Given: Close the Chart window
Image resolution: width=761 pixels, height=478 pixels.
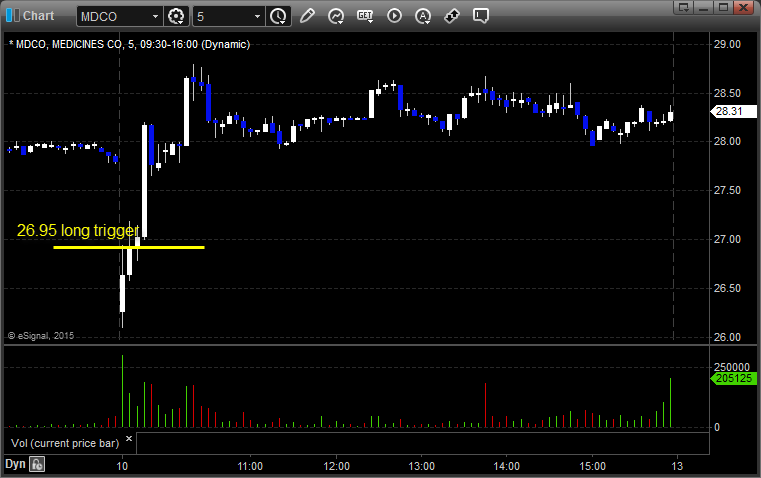Looking at the screenshot, I should (x=743, y=7).
